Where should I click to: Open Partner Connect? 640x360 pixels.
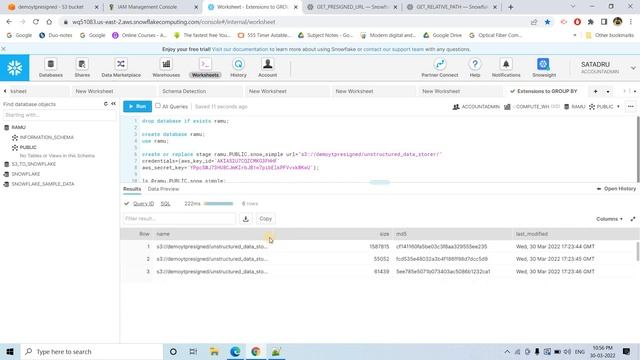pos(440,68)
